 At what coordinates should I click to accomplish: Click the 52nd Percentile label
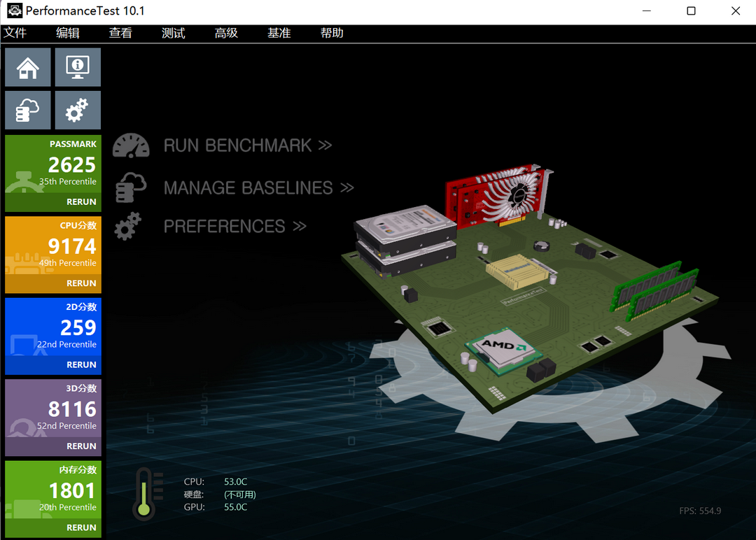click(x=66, y=426)
